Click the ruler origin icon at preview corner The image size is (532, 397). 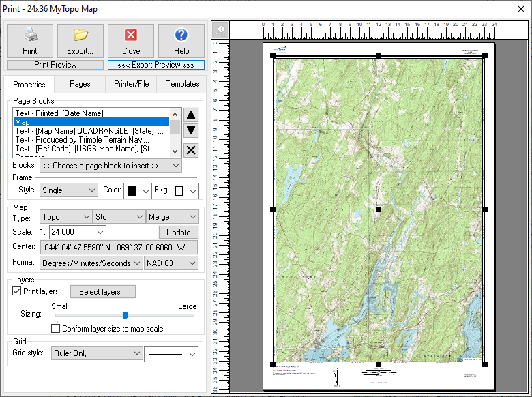220,30
